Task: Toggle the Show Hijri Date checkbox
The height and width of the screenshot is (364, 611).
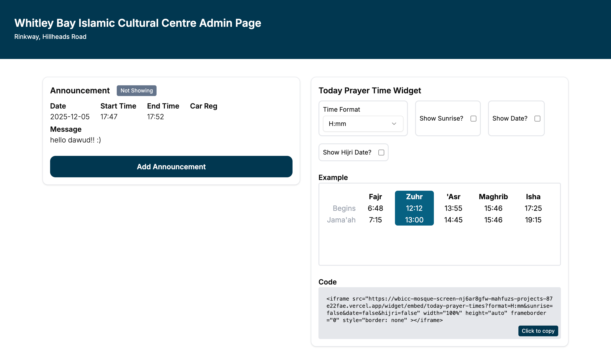Action: tap(381, 153)
